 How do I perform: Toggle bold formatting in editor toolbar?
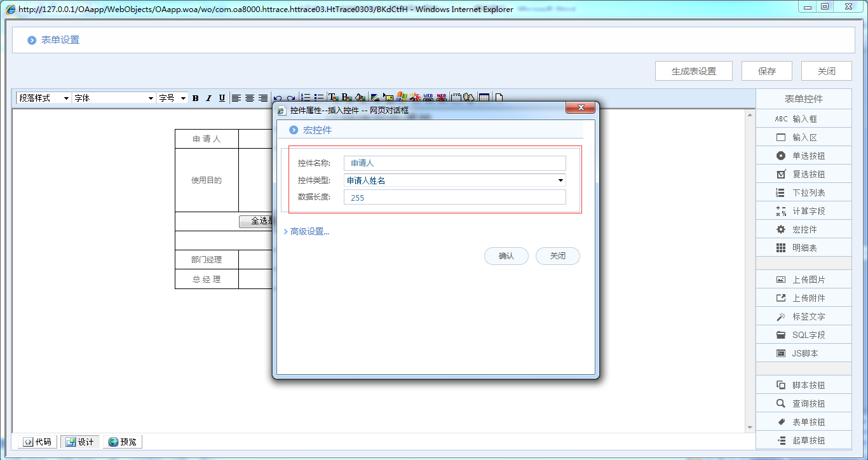[x=196, y=98]
